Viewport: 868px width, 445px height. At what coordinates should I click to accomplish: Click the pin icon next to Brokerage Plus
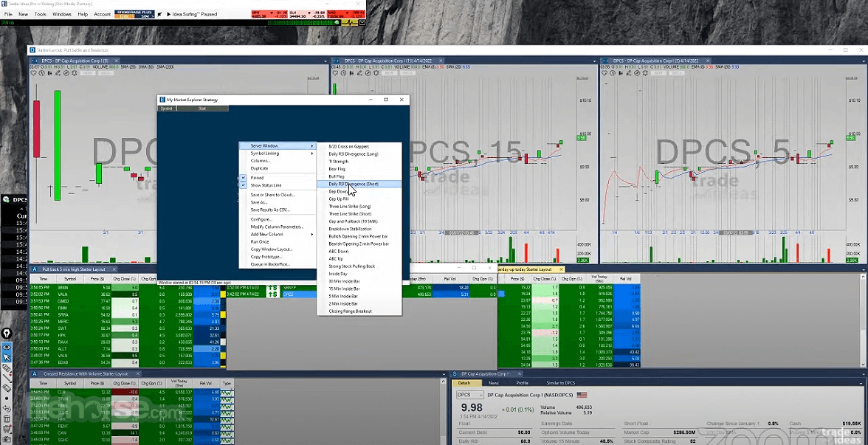point(159,15)
